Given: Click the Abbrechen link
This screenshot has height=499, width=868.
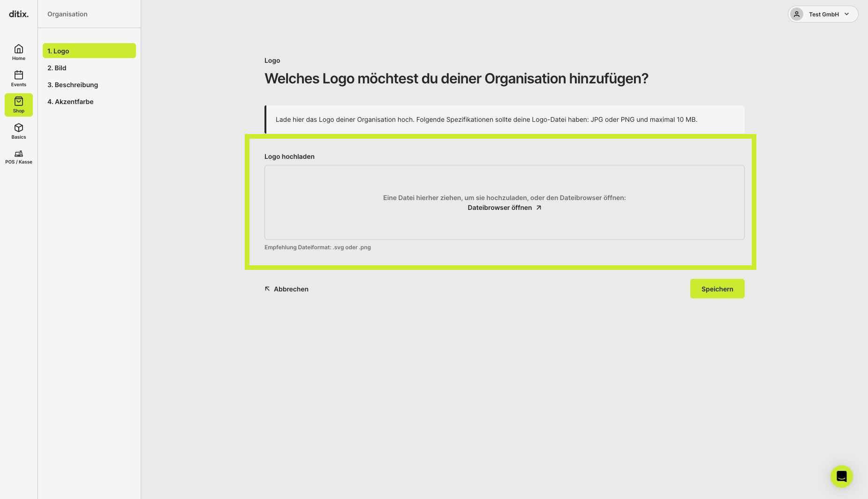Looking at the screenshot, I should coord(287,289).
